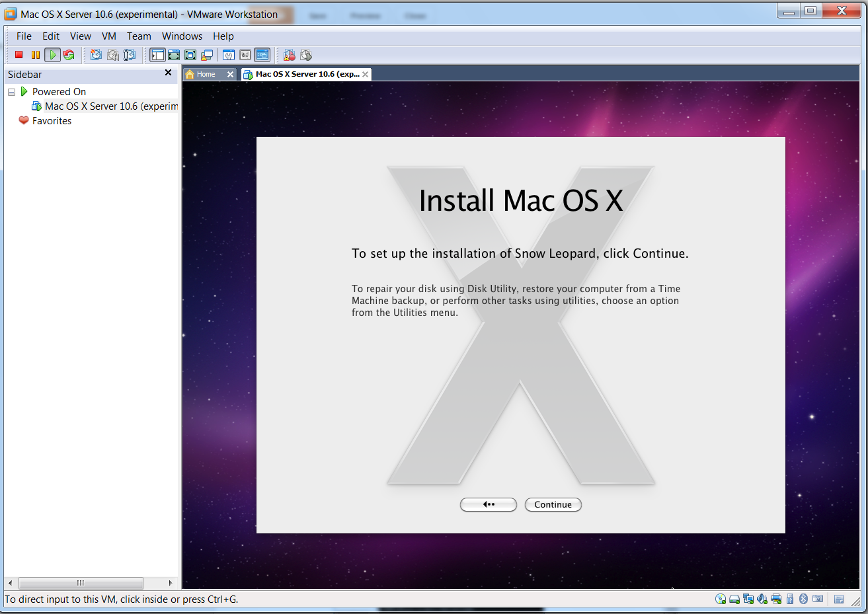This screenshot has width=868, height=614.
Task: Click the green Power On toolbar icon
Action: [x=52, y=55]
